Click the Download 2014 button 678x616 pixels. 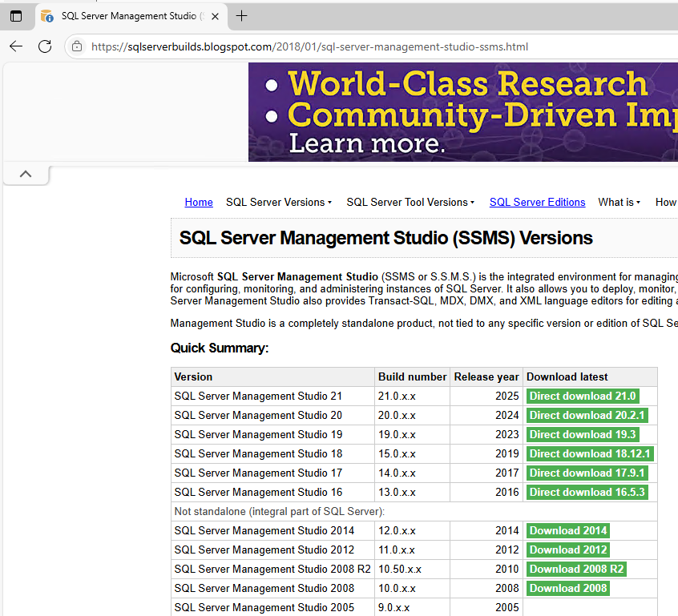click(568, 530)
